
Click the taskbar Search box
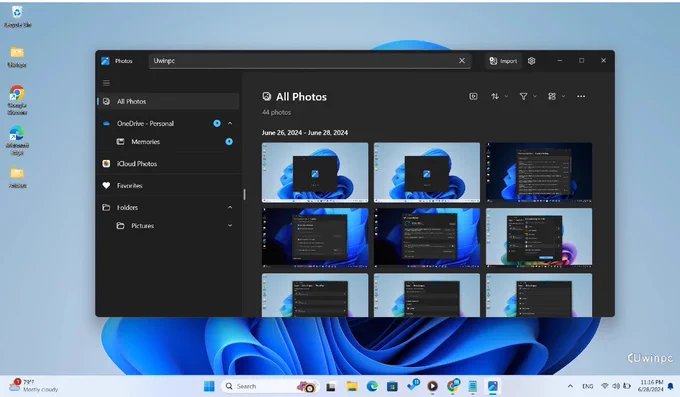(x=270, y=386)
